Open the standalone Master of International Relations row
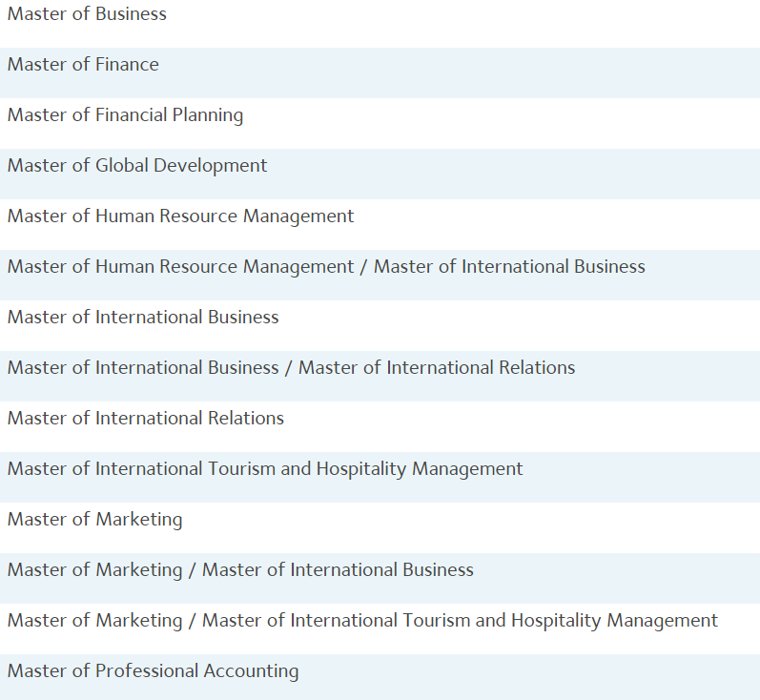This screenshot has width=760, height=700. coord(146,419)
